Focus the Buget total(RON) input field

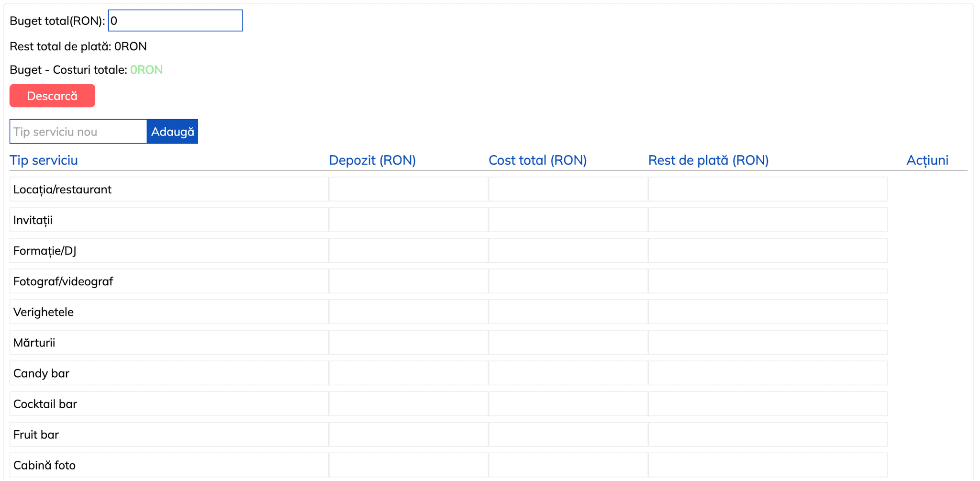[x=175, y=21]
